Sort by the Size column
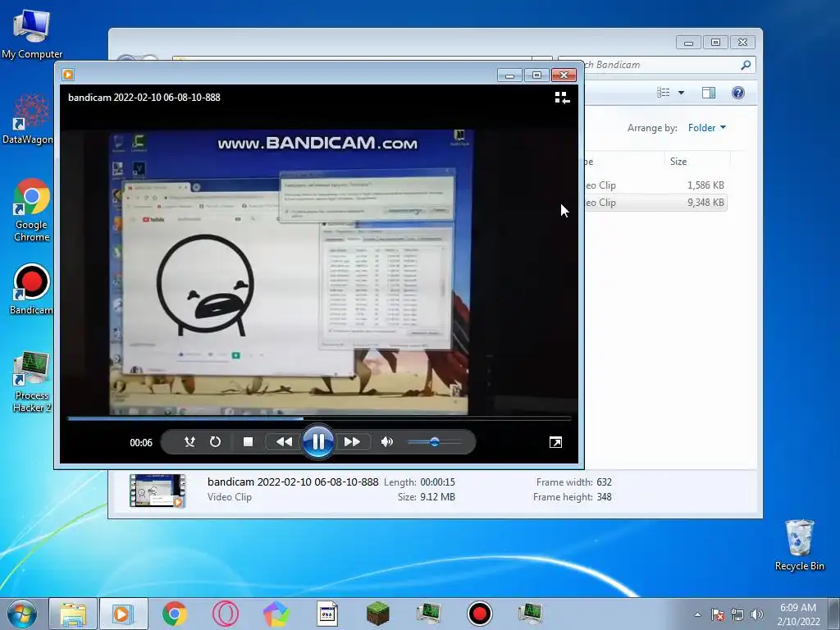 coord(697,162)
